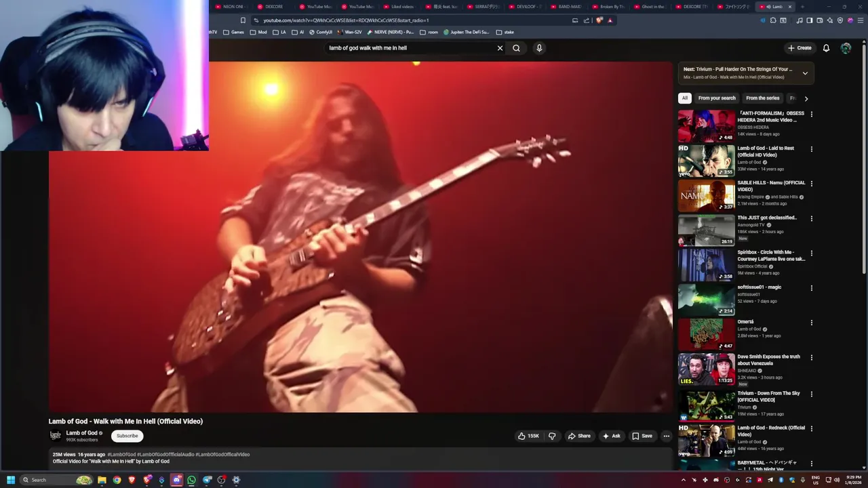Screen dimensions: 868x488
Task: Click the Ask button
Action: click(x=612, y=436)
